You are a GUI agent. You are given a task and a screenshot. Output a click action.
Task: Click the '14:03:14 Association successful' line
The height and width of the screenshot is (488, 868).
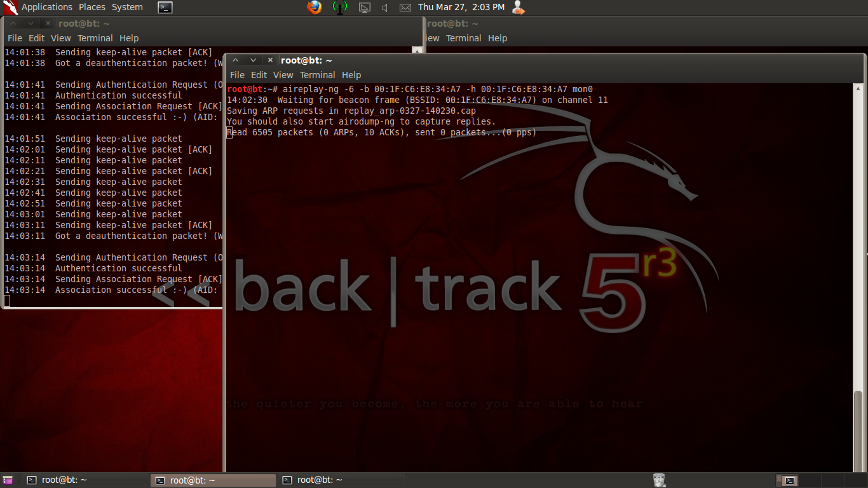coord(114,290)
